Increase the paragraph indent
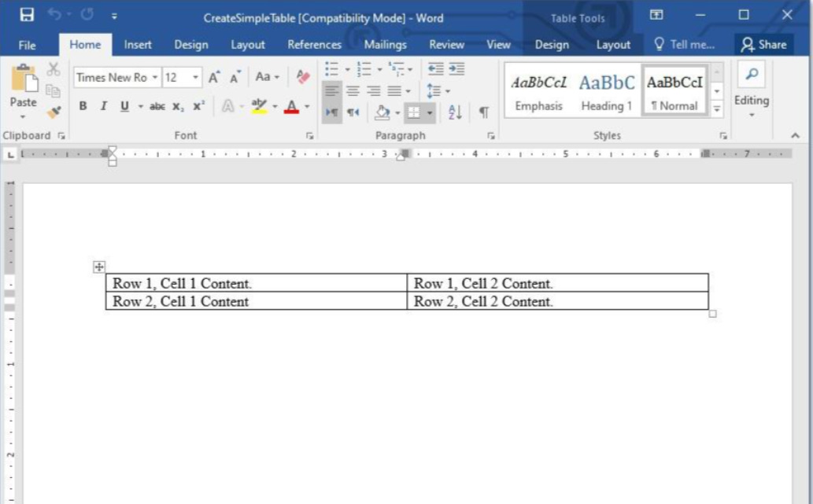813x504 pixels. click(456, 69)
